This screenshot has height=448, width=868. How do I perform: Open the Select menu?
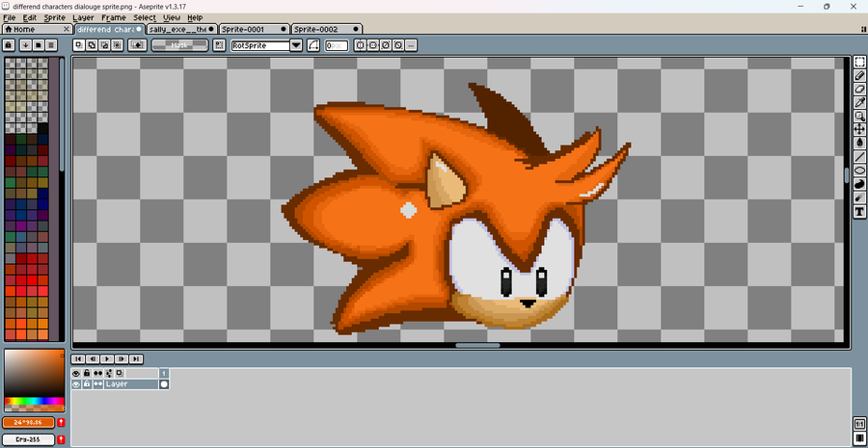(145, 17)
